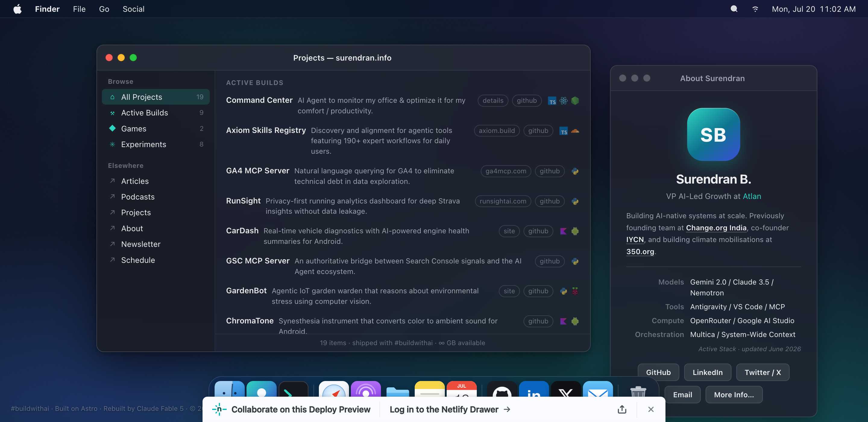
Task: Visit the axiom.build link pill
Action: (x=497, y=131)
